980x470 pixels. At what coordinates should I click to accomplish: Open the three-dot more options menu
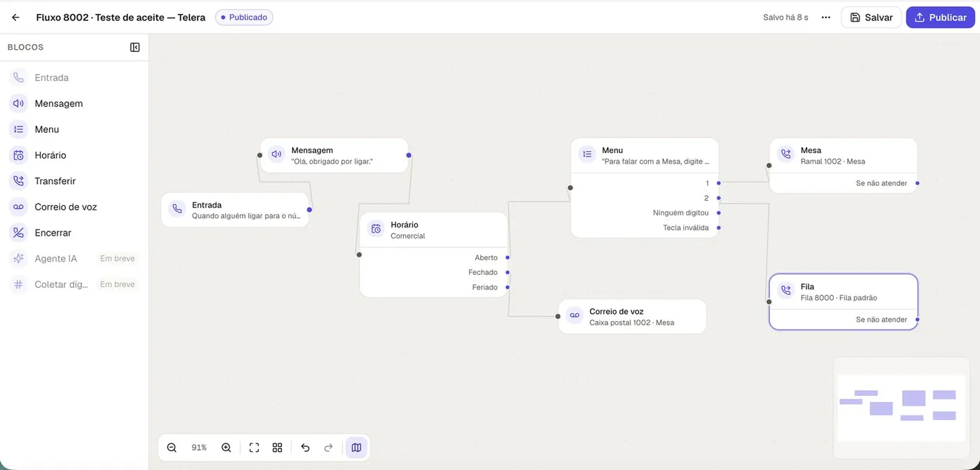click(826, 17)
